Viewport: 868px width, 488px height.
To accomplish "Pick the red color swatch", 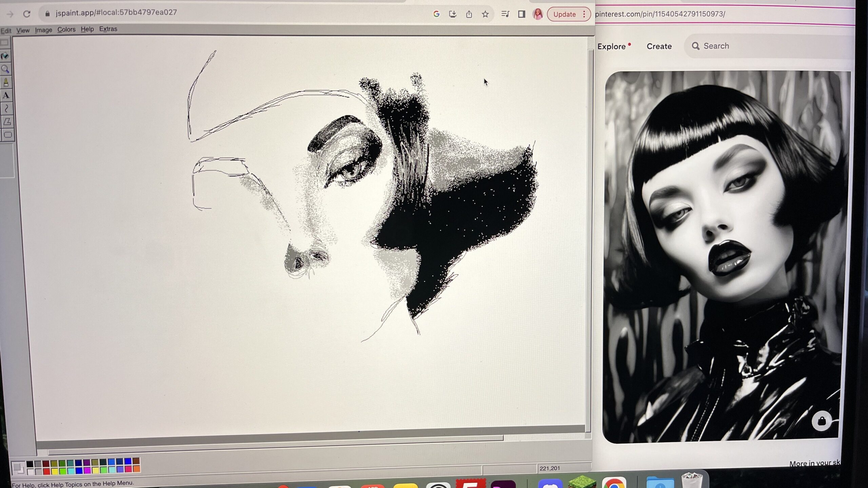I will [x=46, y=471].
